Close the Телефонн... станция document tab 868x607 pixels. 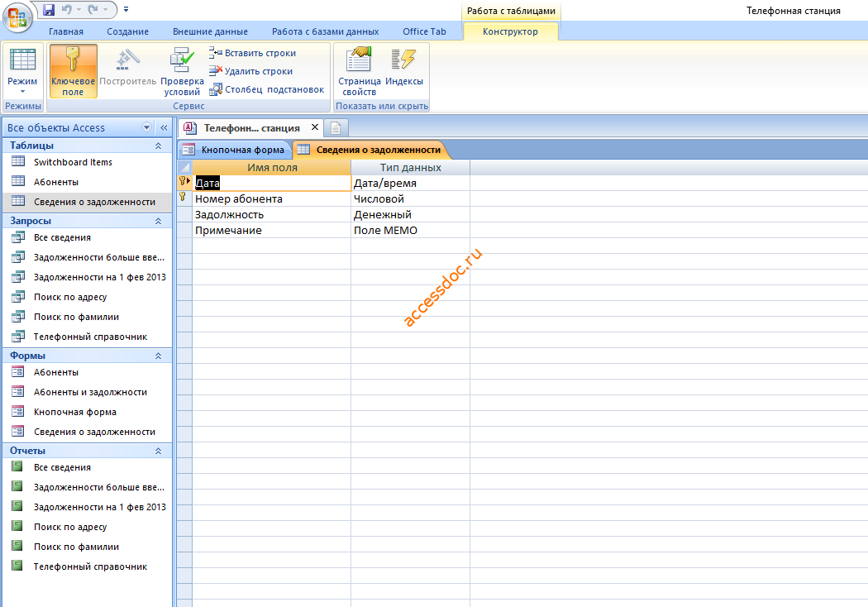click(x=315, y=127)
